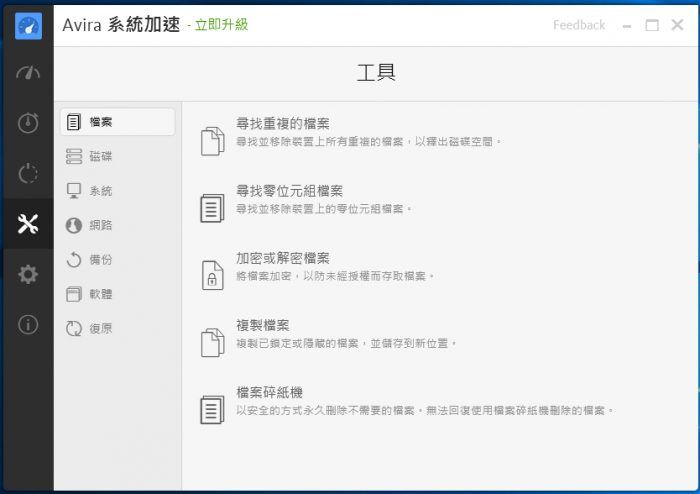
Task: Open the Feedback link in title bar
Action: 579,25
